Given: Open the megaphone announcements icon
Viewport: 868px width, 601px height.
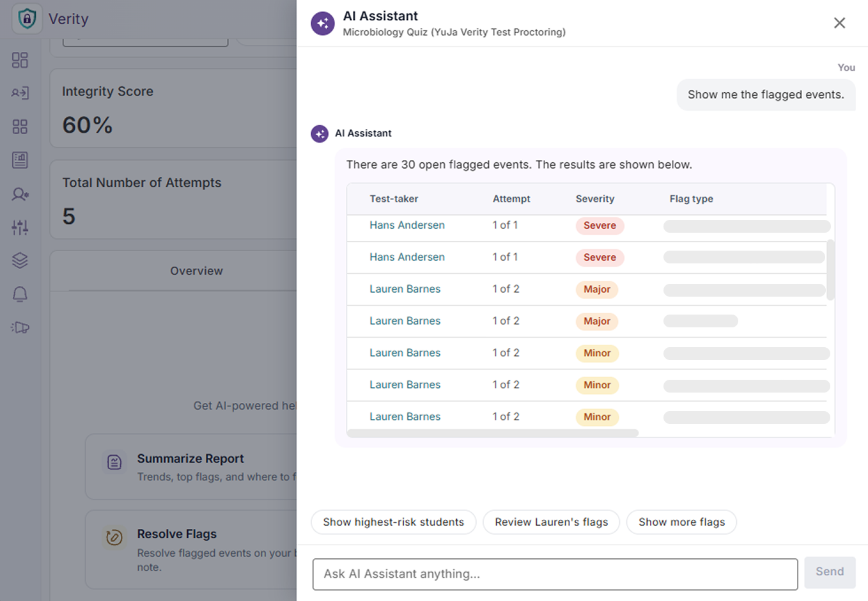Looking at the screenshot, I should 20,327.
